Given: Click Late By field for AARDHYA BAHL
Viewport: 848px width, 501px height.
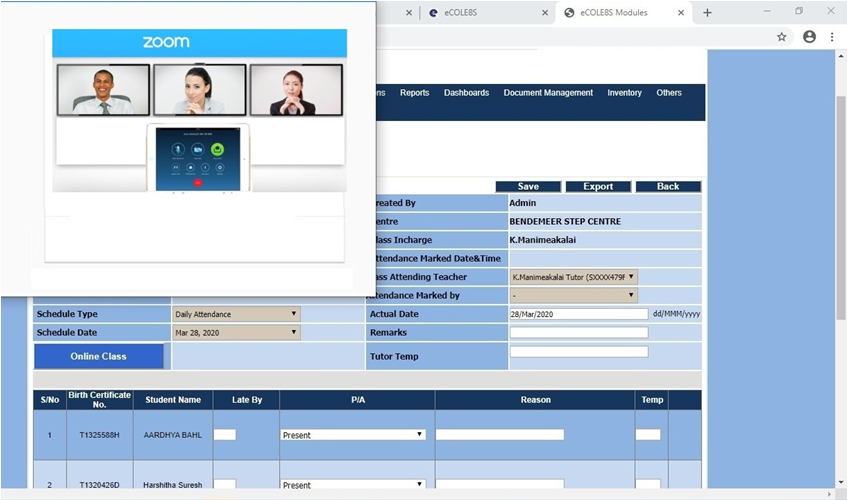Looking at the screenshot, I should point(225,434).
